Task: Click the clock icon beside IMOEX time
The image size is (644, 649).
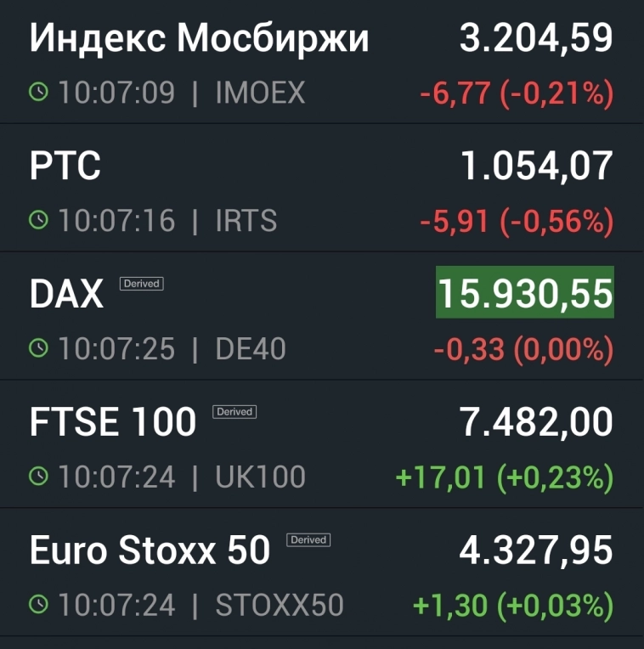Action: tap(39, 93)
